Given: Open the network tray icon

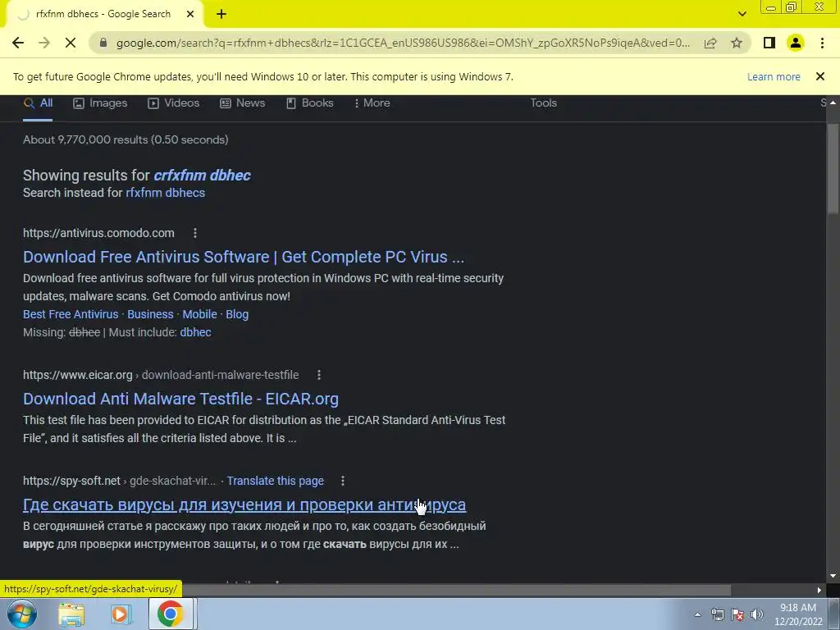Looking at the screenshot, I should [x=717, y=614].
